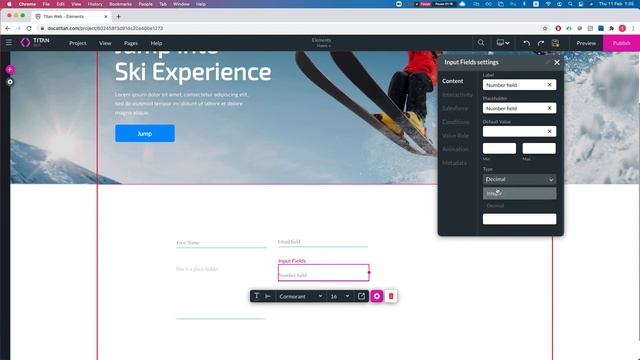Bookmark this page with star icon
The width and height of the screenshot is (640, 360).
coord(544,28)
